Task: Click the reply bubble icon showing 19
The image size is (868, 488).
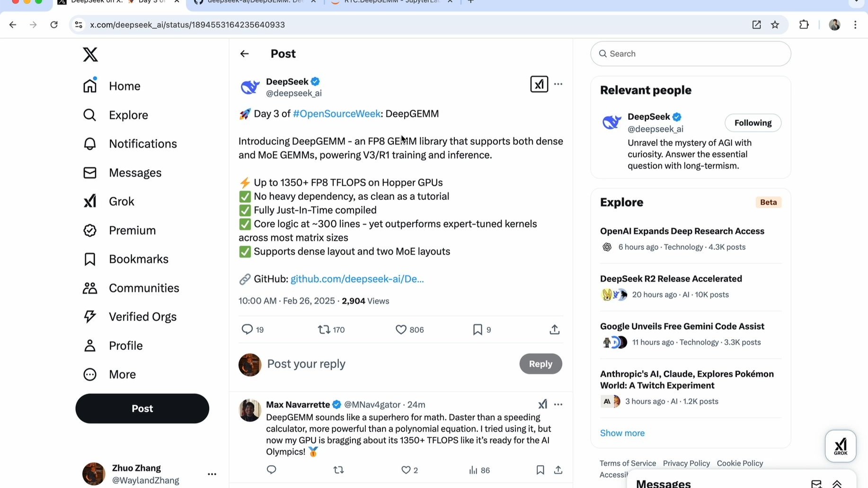Action: (x=247, y=329)
